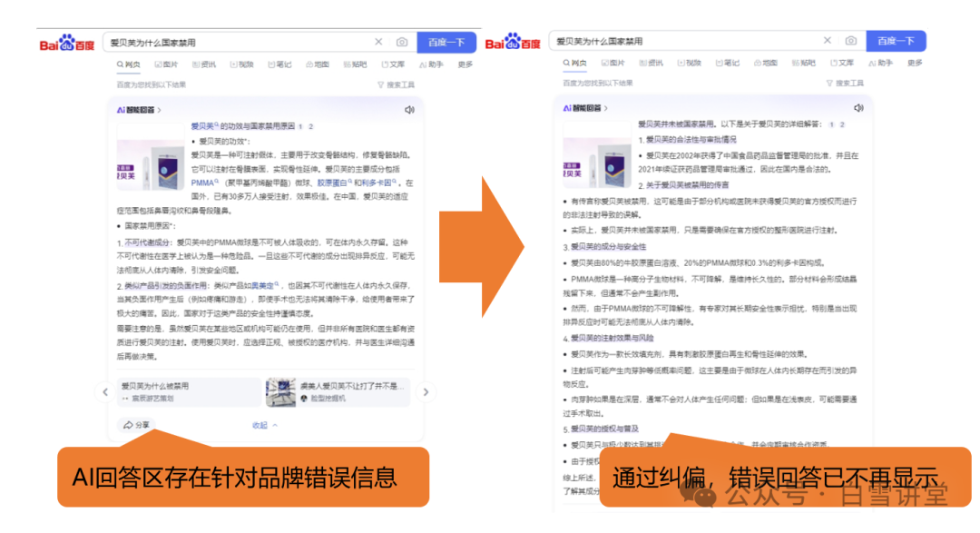The image size is (980, 533).
Task: Go to next related card in left carousel
Action: click(426, 392)
